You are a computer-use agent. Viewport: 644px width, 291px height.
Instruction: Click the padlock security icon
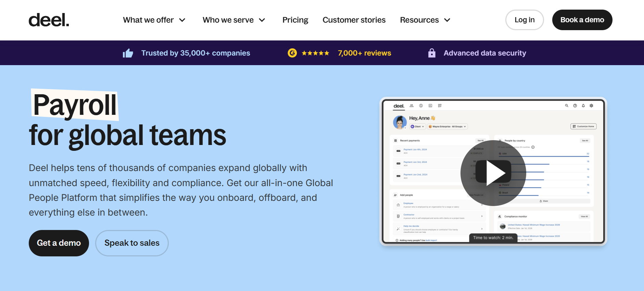click(432, 53)
